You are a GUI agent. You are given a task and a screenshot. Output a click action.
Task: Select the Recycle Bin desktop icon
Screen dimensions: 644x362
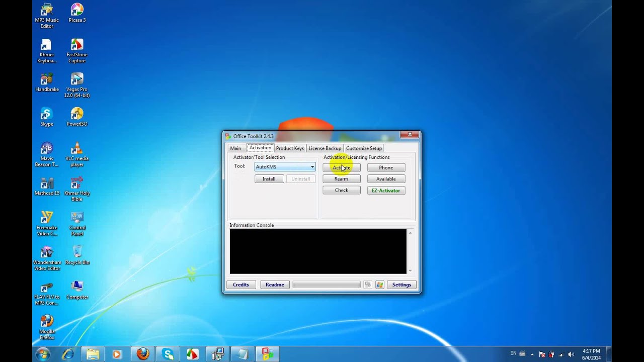[x=77, y=255]
